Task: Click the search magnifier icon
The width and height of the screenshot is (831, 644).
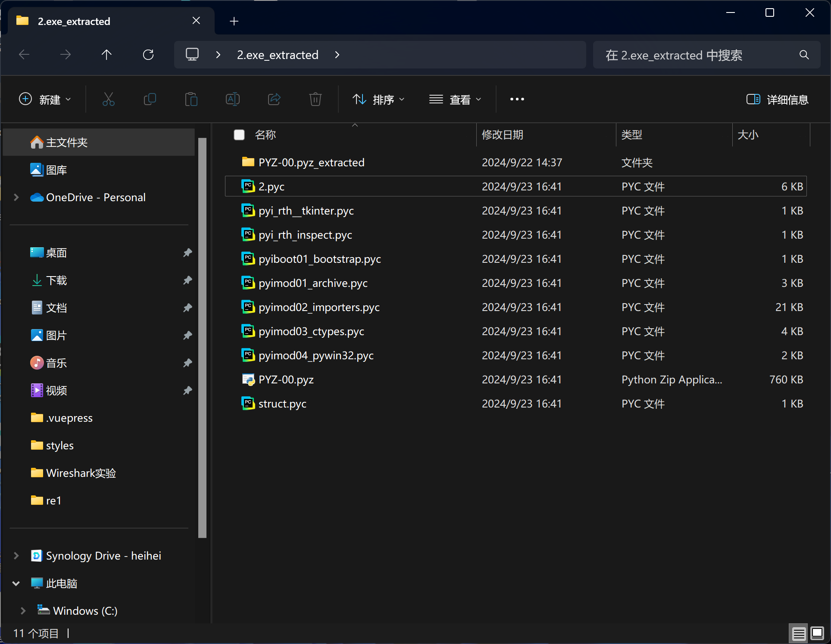Action: click(804, 55)
